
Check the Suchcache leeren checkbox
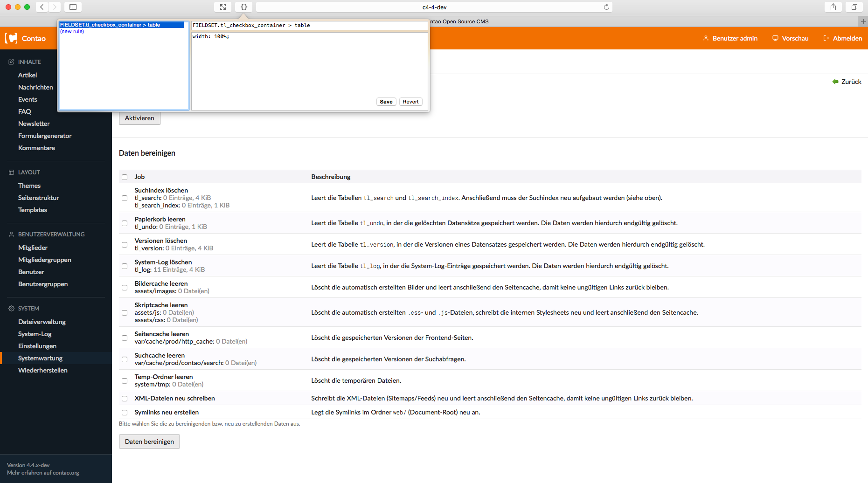pos(125,359)
